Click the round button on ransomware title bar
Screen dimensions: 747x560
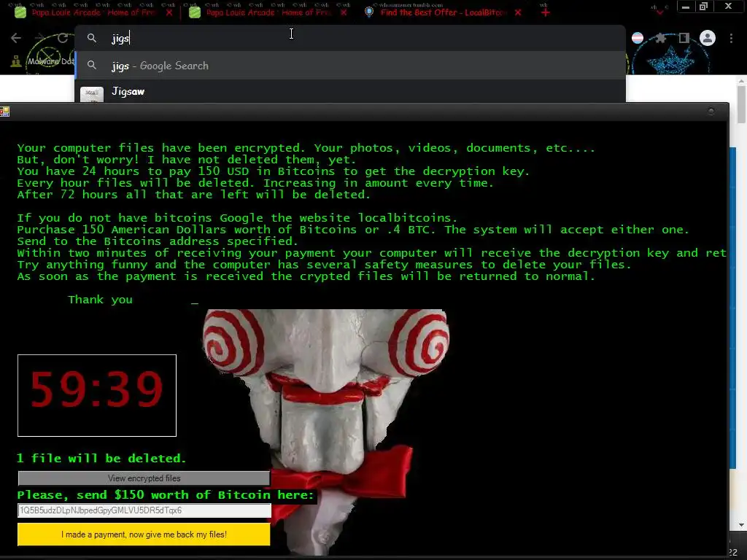click(x=711, y=112)
